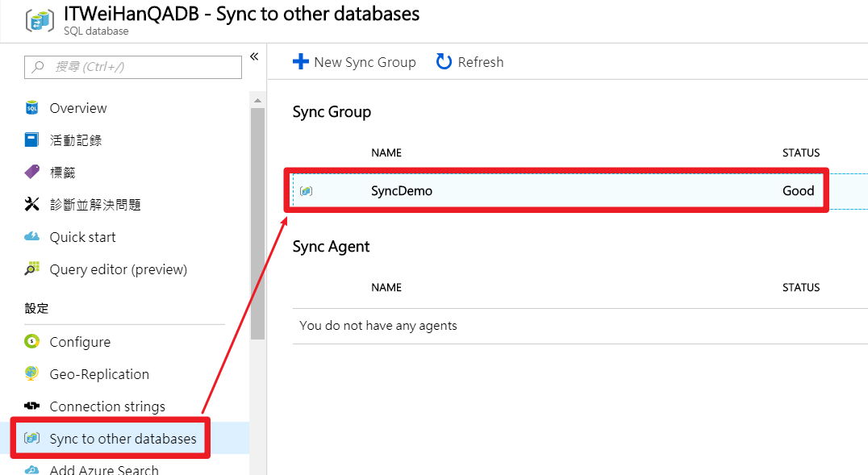Open Add Azure Search

click(x=104, y=470)
